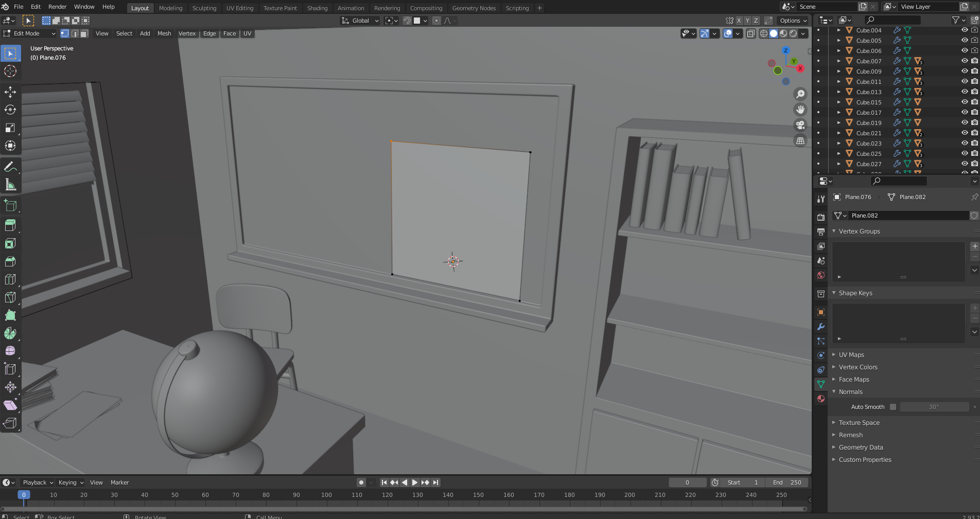The width and height of the screenshot is (980, 519).
Task: Click the current frame field
Action: [687, 482]
